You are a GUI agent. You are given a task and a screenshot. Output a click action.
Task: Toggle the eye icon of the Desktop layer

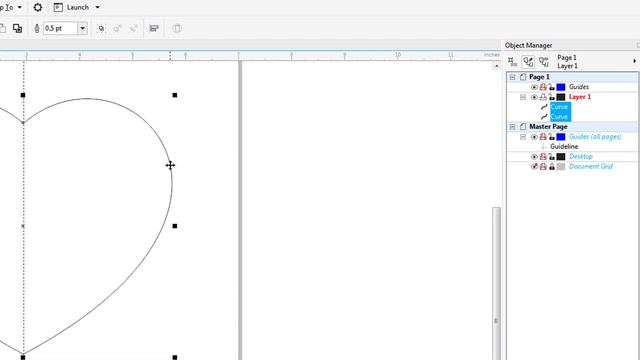tap(534, 157)
